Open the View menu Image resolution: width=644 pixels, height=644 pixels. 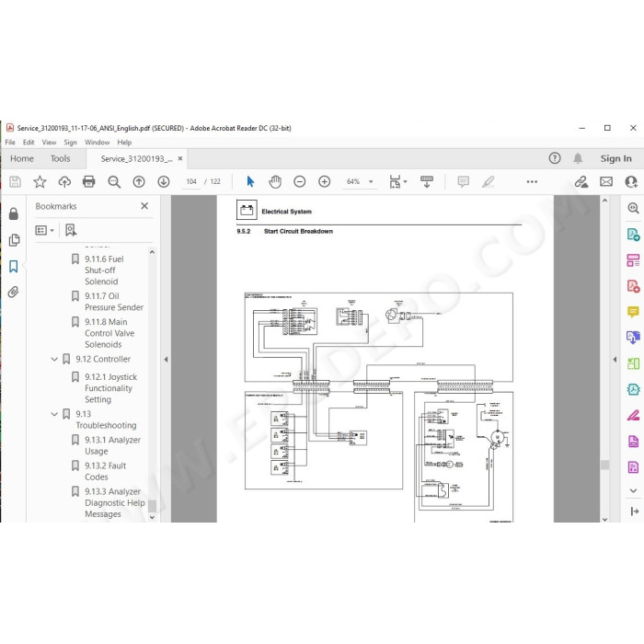click(49, 143)
